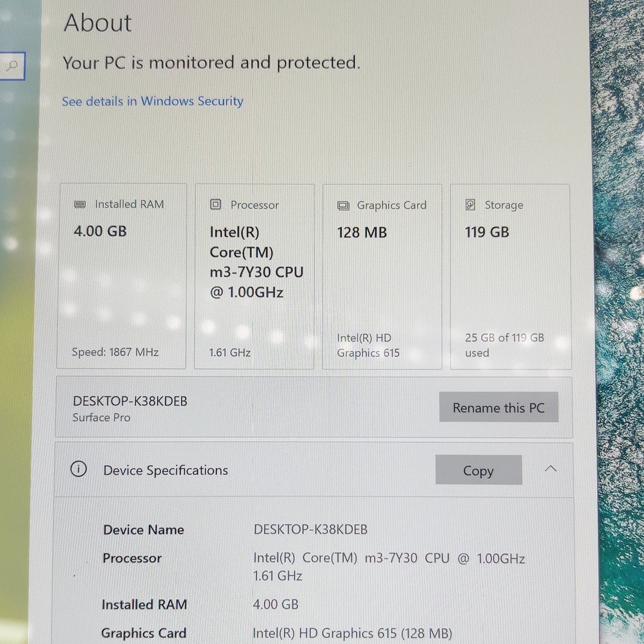Image resolution: width=644 pixels, height=644 pixels.
Task: Click the Device Specifications info icon
Action: coord(78,469)
